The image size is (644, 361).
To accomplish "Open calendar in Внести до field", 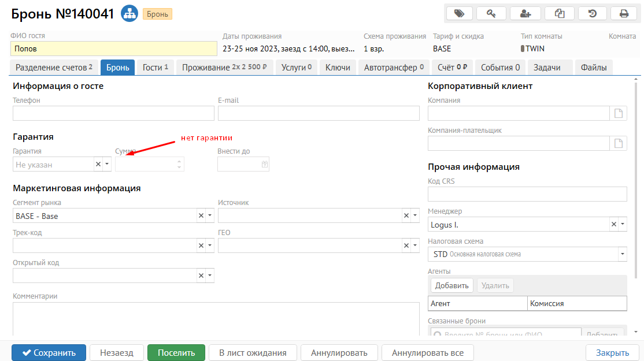I will click(264, 165).
